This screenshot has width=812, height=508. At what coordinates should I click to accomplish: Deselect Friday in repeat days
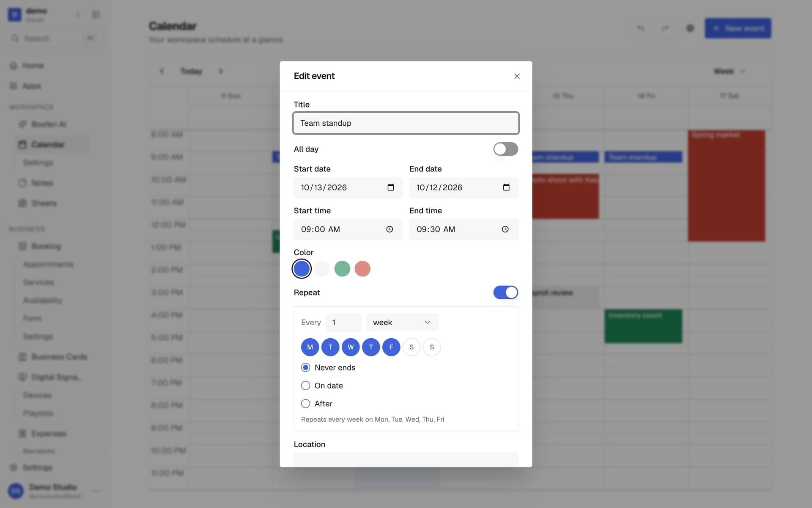tap(391, 347)
